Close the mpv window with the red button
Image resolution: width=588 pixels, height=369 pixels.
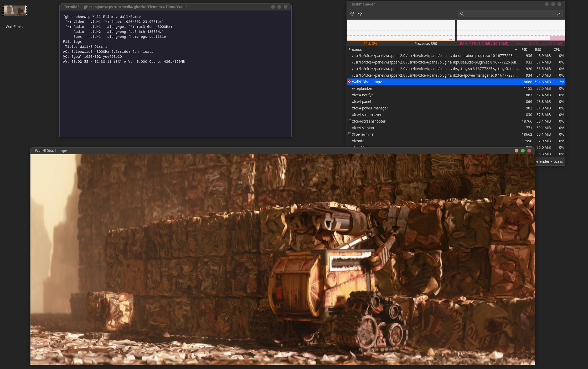tap(529, 151)
